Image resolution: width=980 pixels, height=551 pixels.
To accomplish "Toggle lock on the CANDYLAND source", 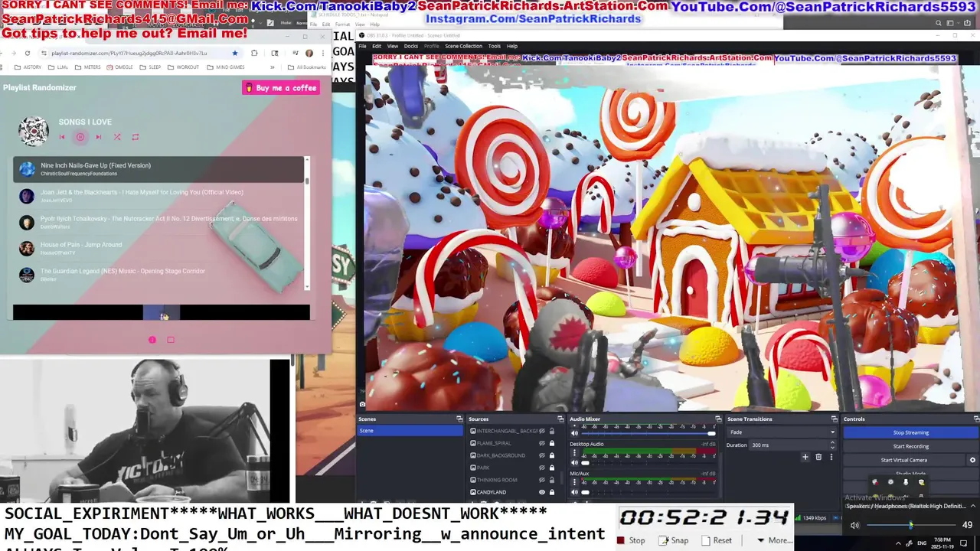I will [x=551, y=492].
